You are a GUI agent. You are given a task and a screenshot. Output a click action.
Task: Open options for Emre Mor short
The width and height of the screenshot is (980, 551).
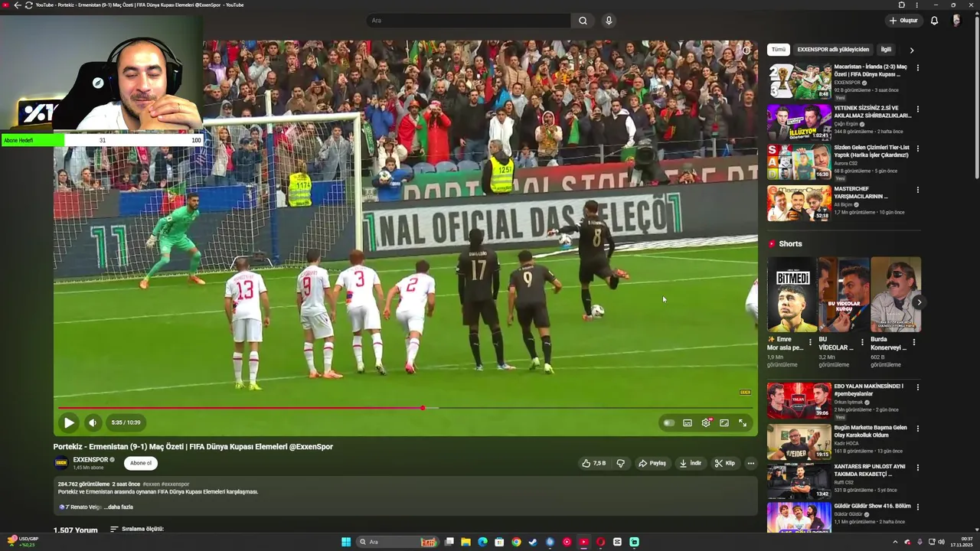tap(810, 342)
